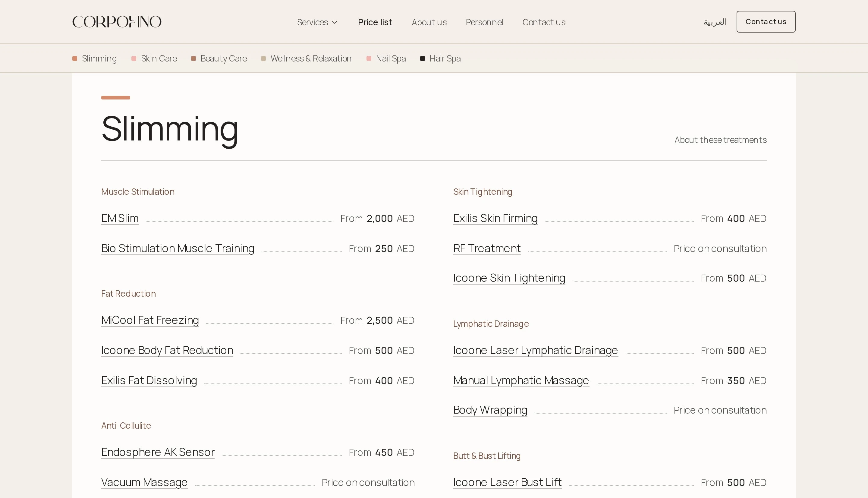Click the 'Lymphatic Drainage' subheading
This screenshot has width=868, height=498.
(x=491, y=323)
